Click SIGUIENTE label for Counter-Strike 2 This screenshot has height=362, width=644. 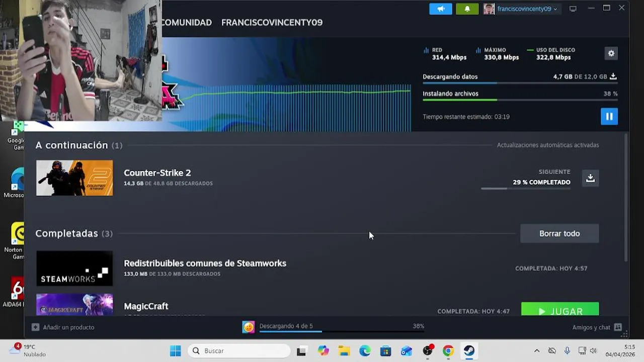coord(554,172)
